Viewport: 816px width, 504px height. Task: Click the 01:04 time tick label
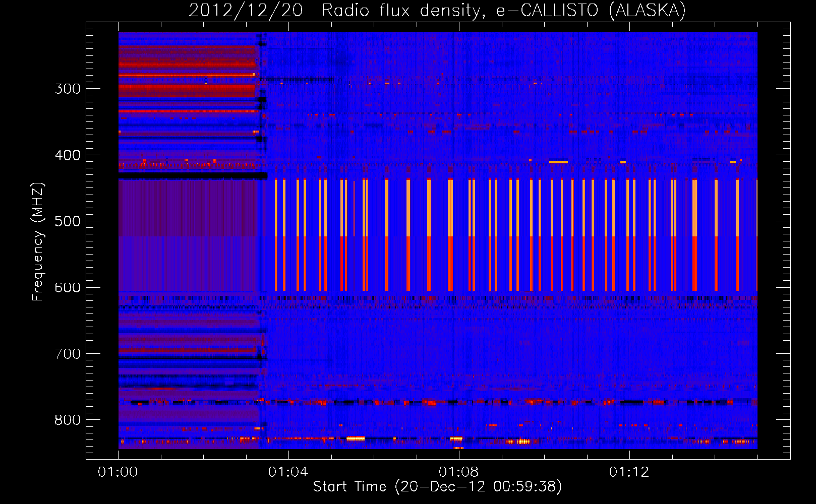pos(288,472)
